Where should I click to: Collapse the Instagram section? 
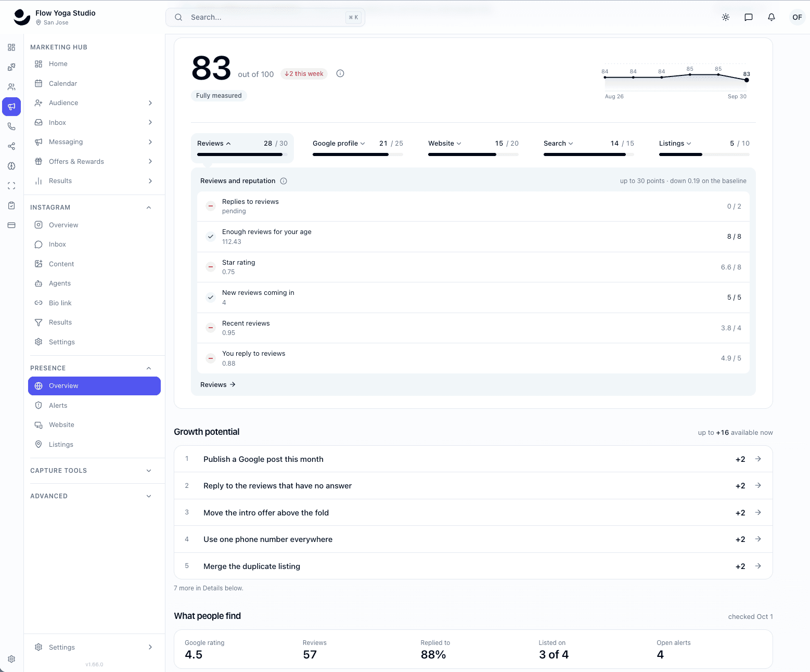point(149,208)
